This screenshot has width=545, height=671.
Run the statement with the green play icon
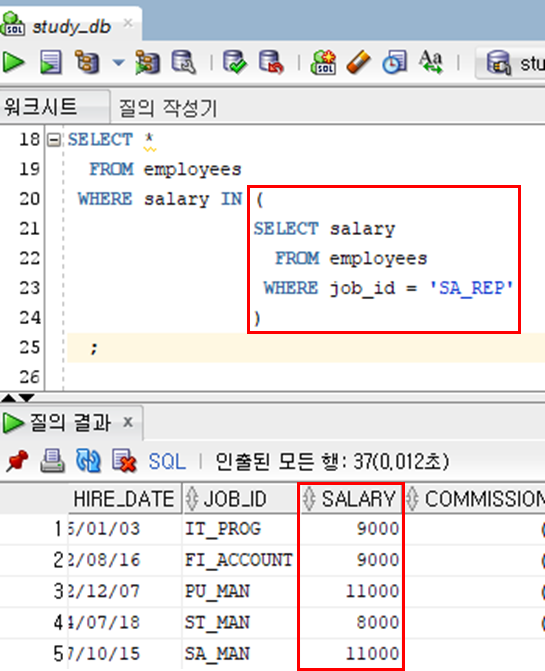point(14,62)
